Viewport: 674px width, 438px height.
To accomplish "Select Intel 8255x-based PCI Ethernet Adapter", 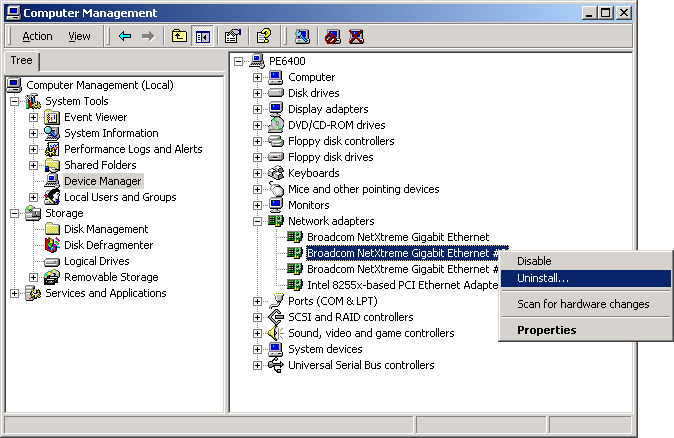I will coord(403,285).
